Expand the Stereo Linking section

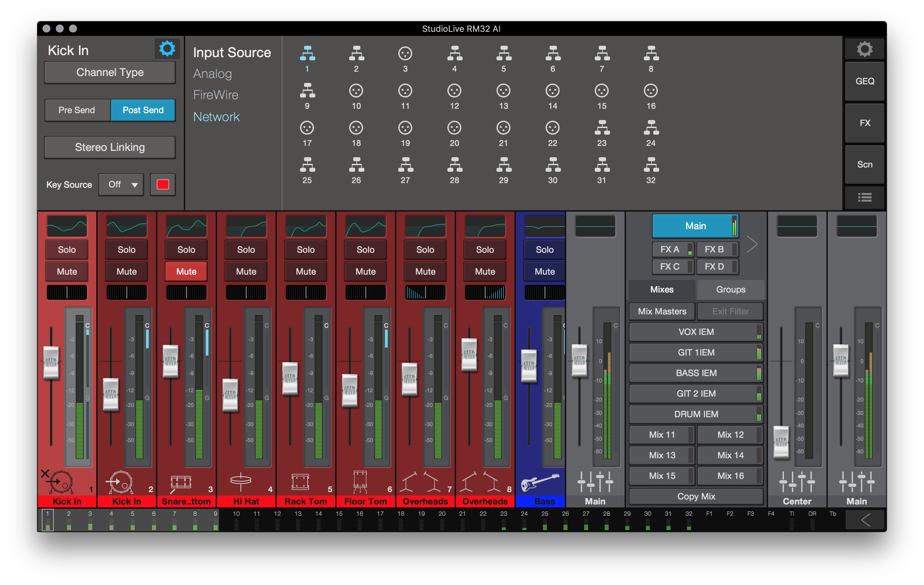tap(110, 147)
